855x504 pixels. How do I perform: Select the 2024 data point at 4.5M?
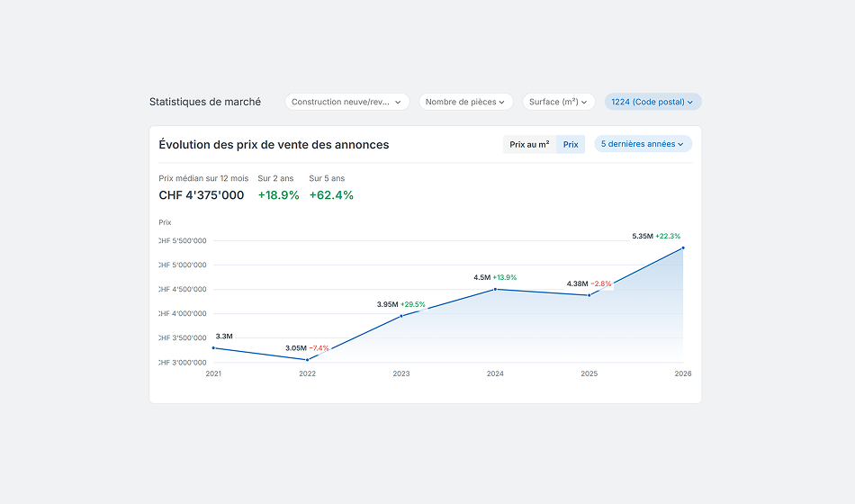point(495,289)
